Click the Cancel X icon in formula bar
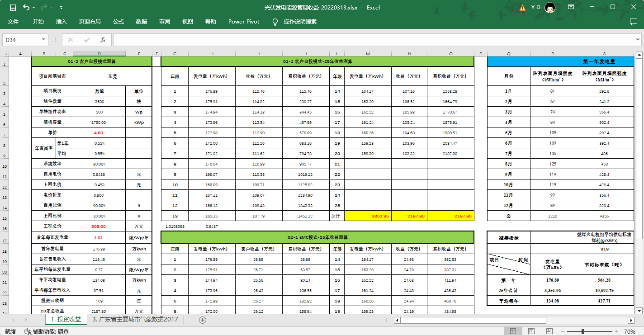 pos(71,40)
